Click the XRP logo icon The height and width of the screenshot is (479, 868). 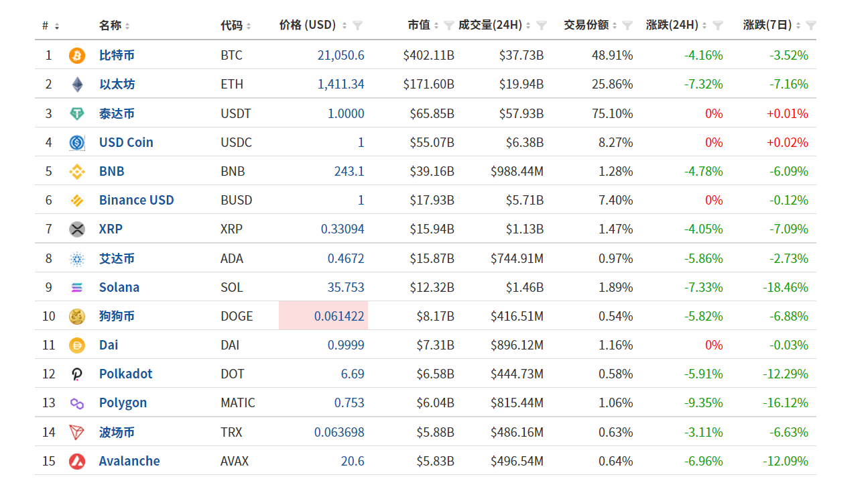(76, 229)
